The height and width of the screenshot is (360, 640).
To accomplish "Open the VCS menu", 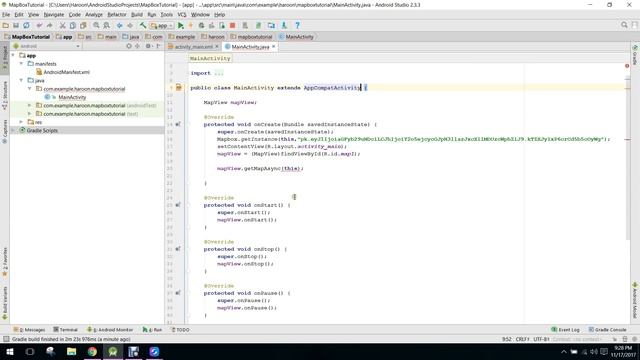I will click(182, 15).
